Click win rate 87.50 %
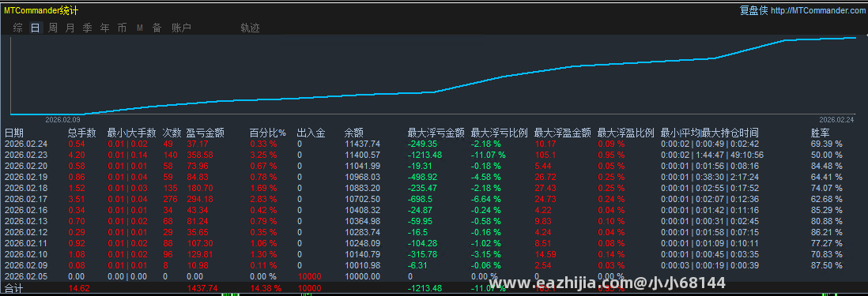 coord(826,265)
